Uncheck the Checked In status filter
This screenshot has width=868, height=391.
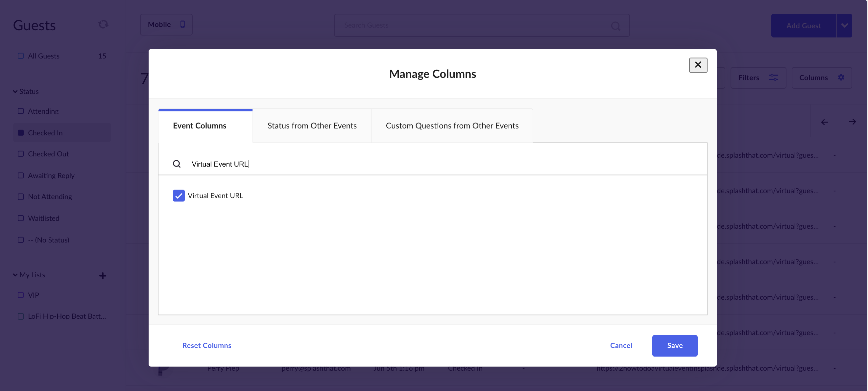pos(21,133)
